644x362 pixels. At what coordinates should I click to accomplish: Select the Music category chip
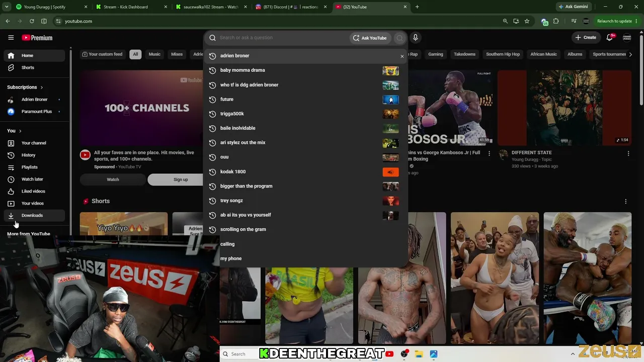(x=154, y=54)
